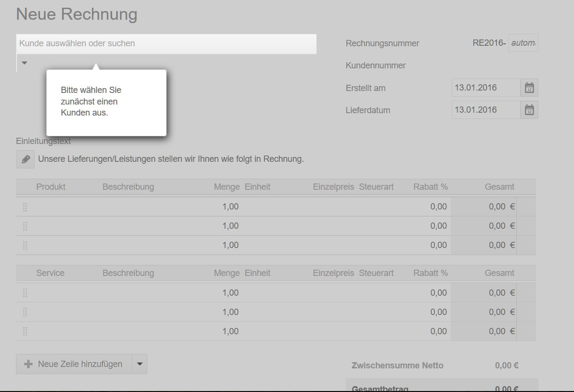This screenshot has height=392, width=574.
Task: Open calendar picker for Lieferdatum date
Action: pos(529,109)
